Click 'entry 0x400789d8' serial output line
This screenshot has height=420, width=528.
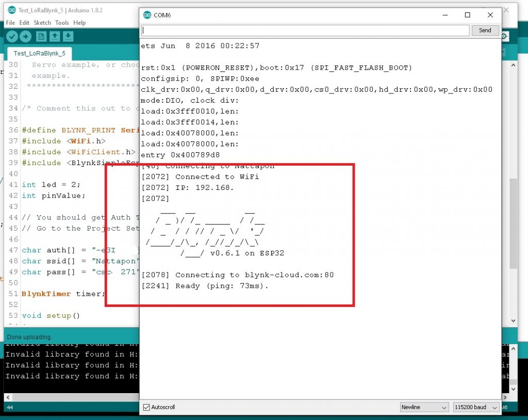coord(180,155)
